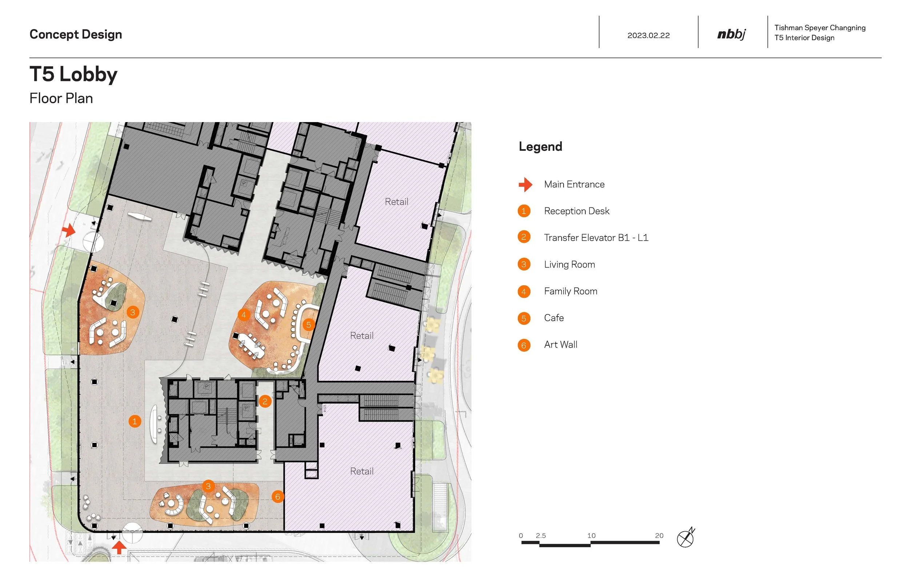Screen dimensions: 909x588
Task: Click orange marker 1 in the legend
Action: 524,211
